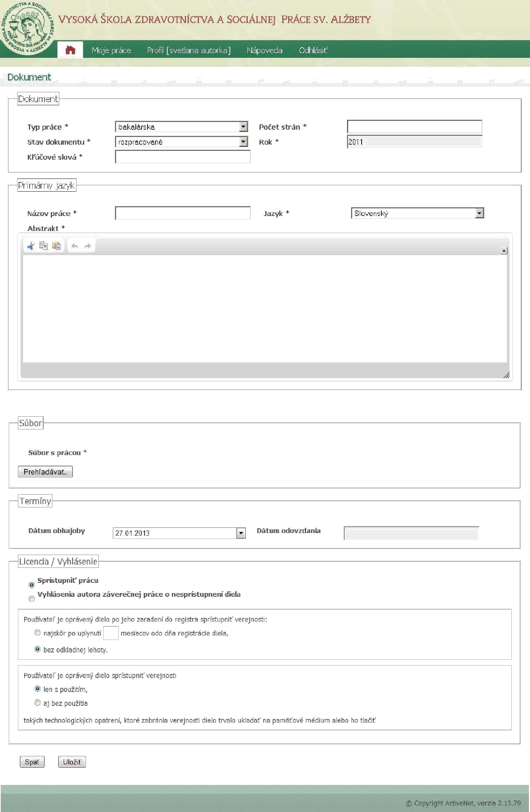Select Vyhlásenia autora o nesprístupnení diela
This screenshot has height=812, width=530.
pyautogui.click(x=31, y=599)
